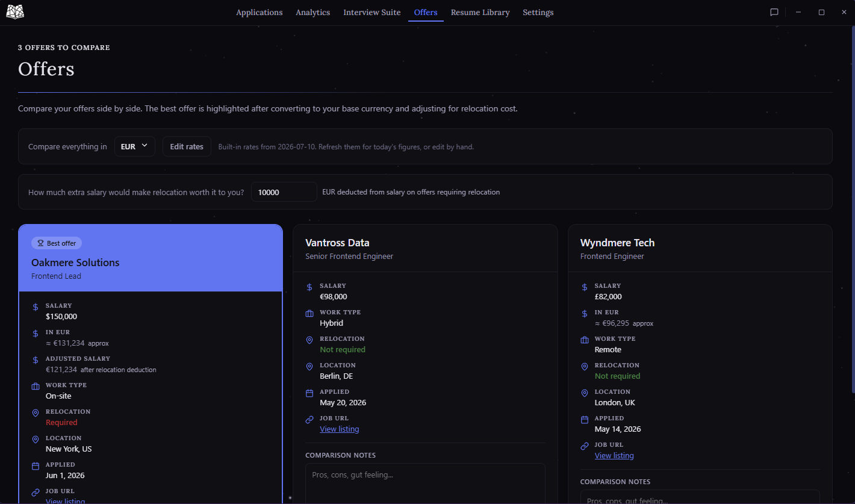Click Vantross Data comparison notes text area
The height and width of the screenshot is (504, 855).
425,484
